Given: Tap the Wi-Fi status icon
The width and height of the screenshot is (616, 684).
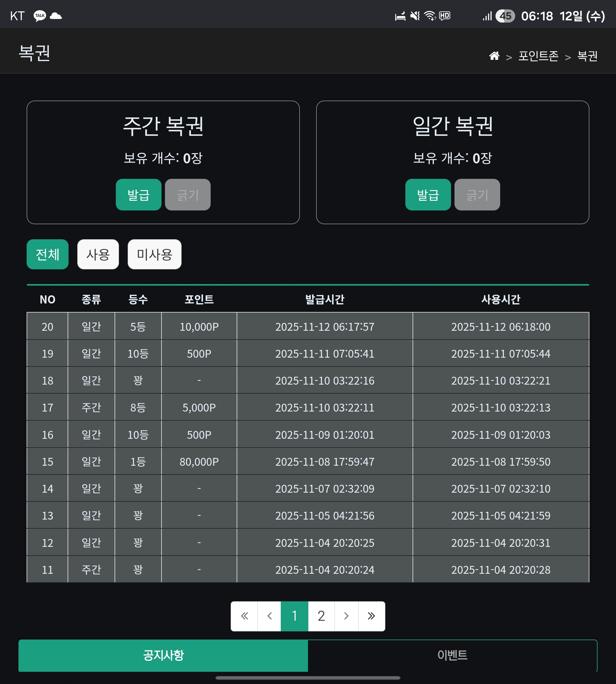Looking at the screenshot, I should (430, 16).
